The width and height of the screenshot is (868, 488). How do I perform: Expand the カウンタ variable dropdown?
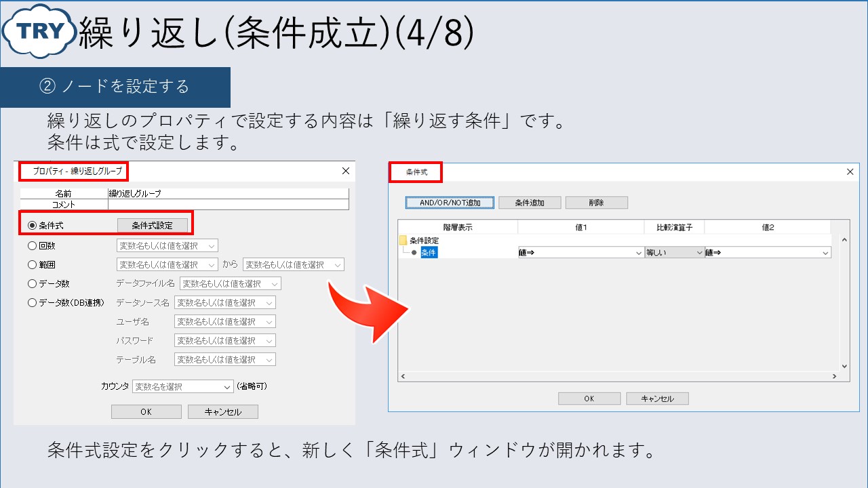(x=182, y=386)
